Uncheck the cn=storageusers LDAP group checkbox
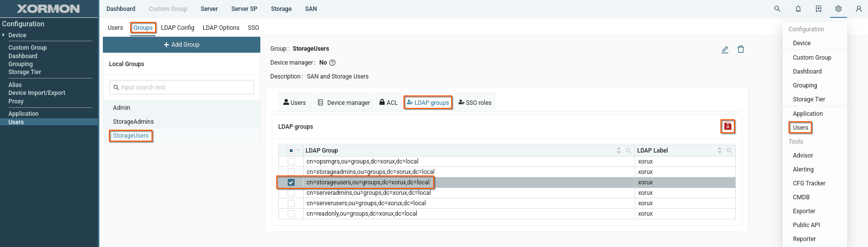Viewport: 868px width, 247px height. pyautogui.click(x=291, y=182)
